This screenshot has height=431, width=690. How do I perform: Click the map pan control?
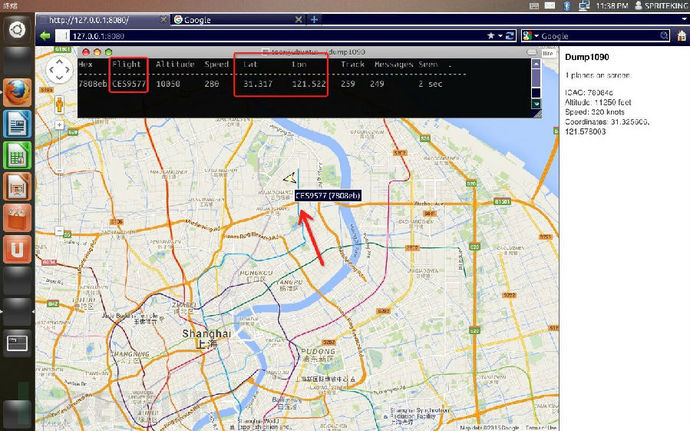(59, 70)
